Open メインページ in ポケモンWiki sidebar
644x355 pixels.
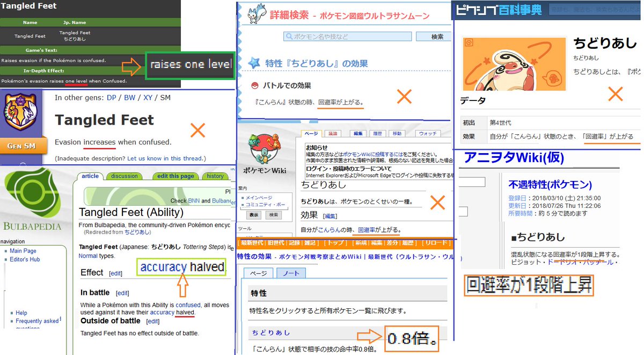[x=258, y=198]
